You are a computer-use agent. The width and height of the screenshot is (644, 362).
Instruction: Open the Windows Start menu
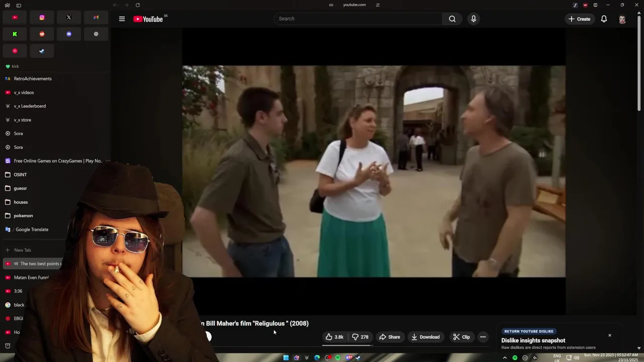click(x=286, y=357)
